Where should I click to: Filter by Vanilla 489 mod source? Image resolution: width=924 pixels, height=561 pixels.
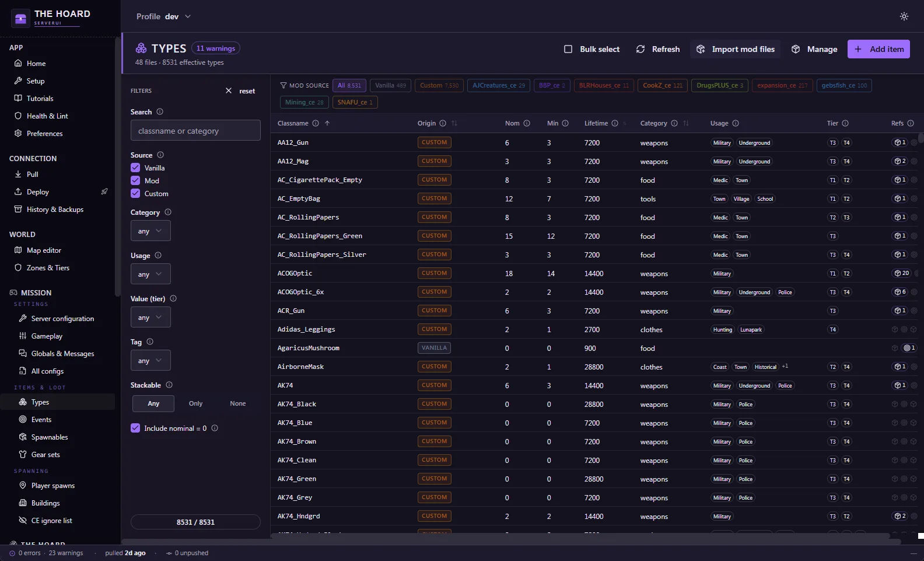390,85
